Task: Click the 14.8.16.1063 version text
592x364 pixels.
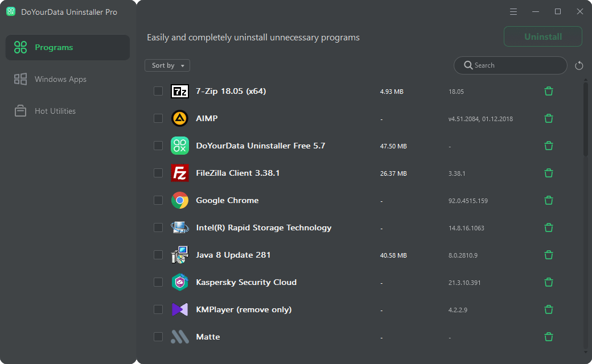Action: coord(466,228)
